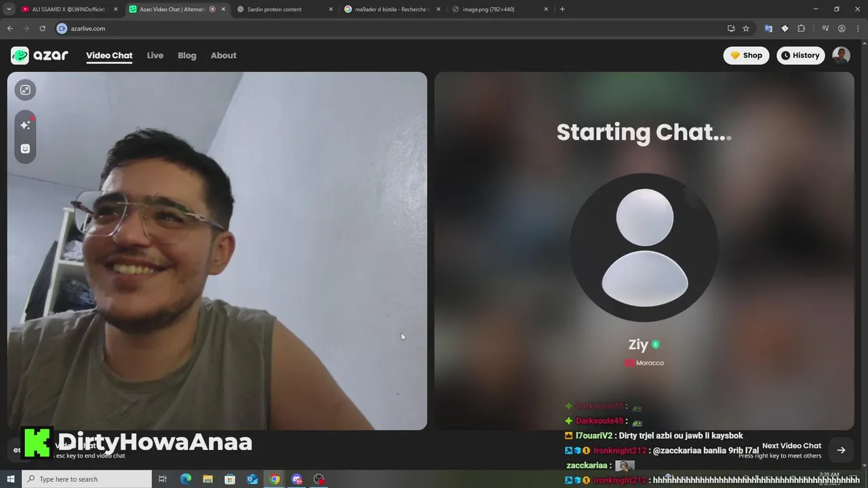The image size is (868, 488).
Task: Click the install app icon in address bar
Action: pyautogui.click(x=731, y=28)
